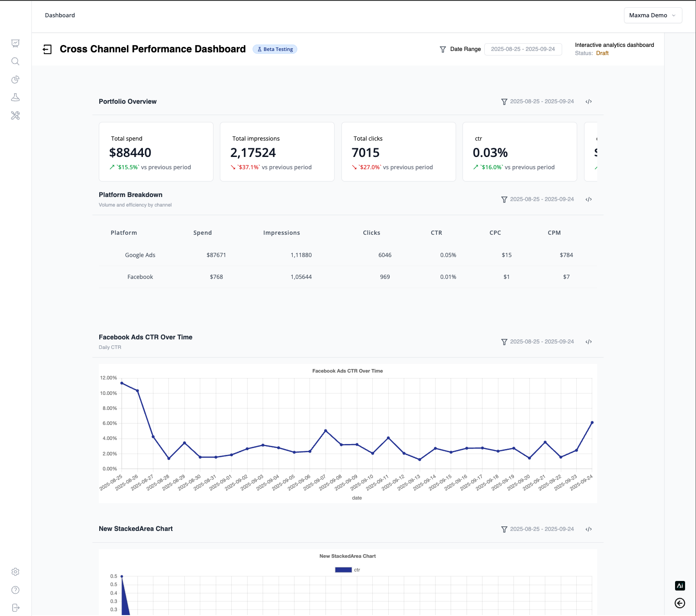Toggle the Beta Testing badge
This screenshot has width=696, height=616.
click(274, 49)
